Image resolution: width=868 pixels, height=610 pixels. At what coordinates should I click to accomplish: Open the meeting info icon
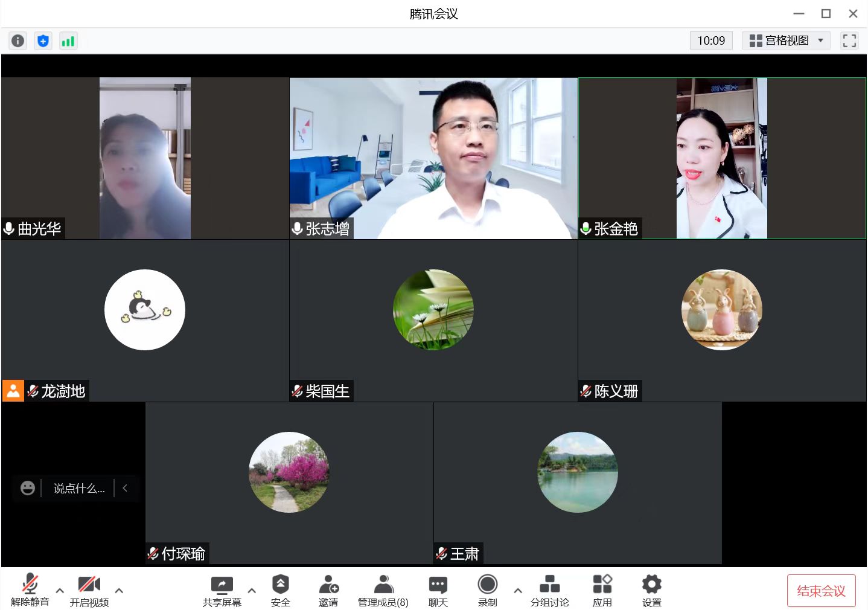tap(18, 40)
